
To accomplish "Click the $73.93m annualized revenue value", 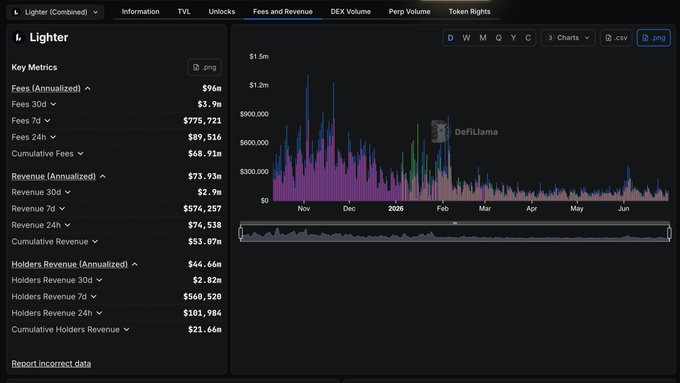I will (x=205, y=177).
